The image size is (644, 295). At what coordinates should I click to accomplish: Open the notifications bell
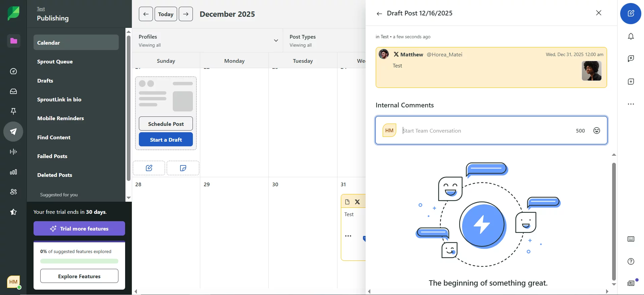point(631,36)
